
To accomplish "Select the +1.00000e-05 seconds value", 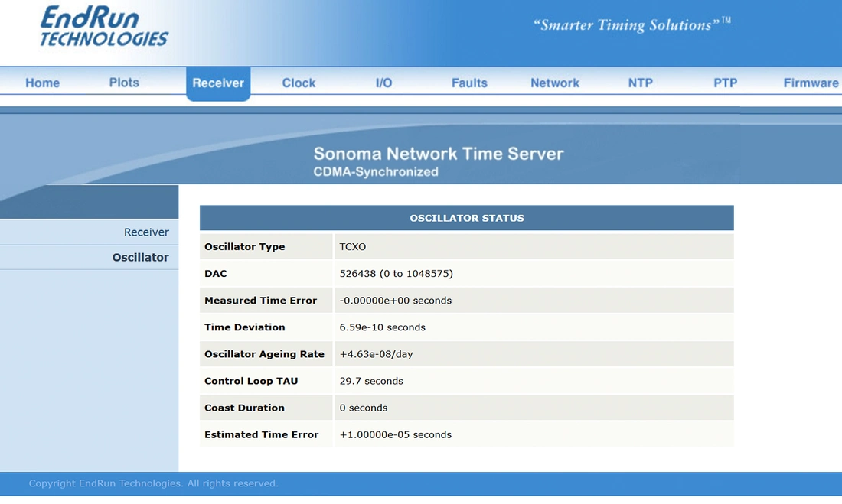I will pos(395,434).
